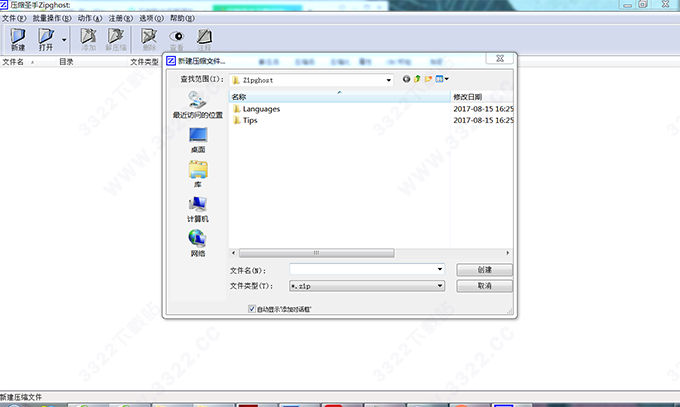Image resolution: width=680 pixels, height=407 pixels.
Task: Sort file list by 修改日期 column
Action: (x=482, y=97)
